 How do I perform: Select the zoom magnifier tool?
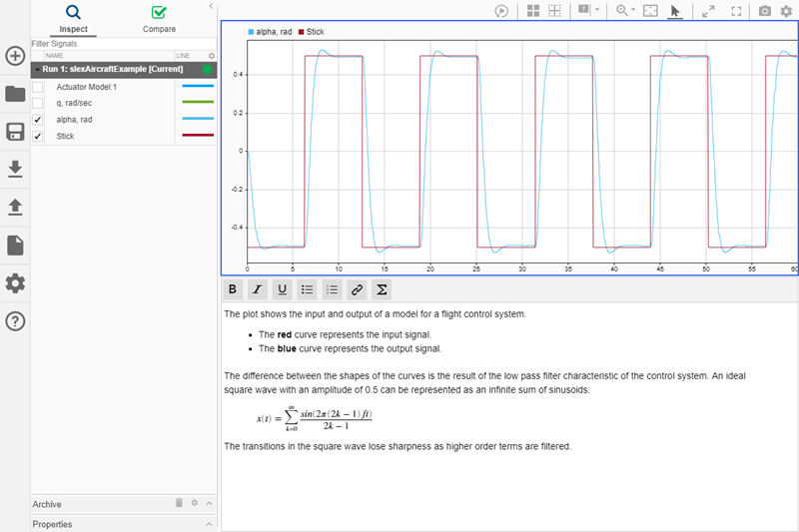[621, 10]
